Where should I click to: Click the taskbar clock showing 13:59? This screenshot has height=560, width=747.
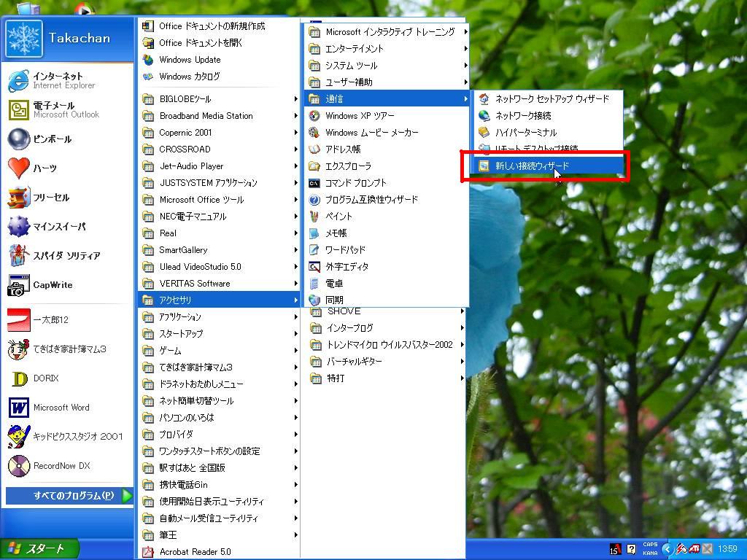(727, 549)
